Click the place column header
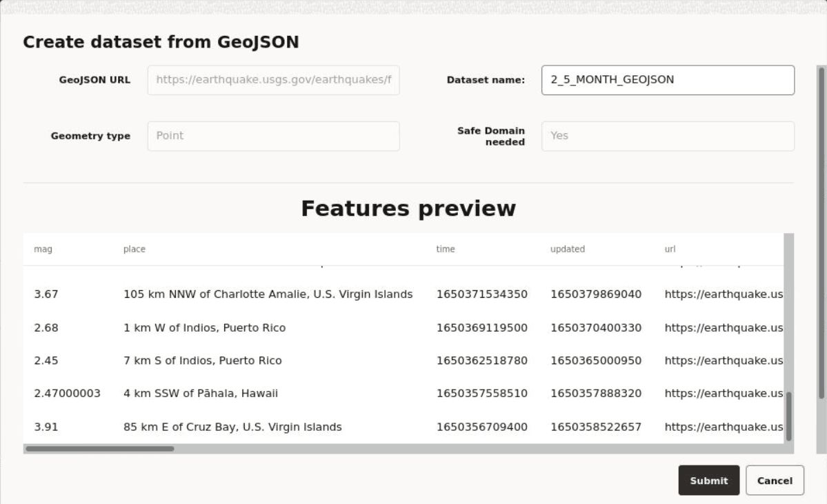Viewport: 827px width, 504px height. coord(134,249)
